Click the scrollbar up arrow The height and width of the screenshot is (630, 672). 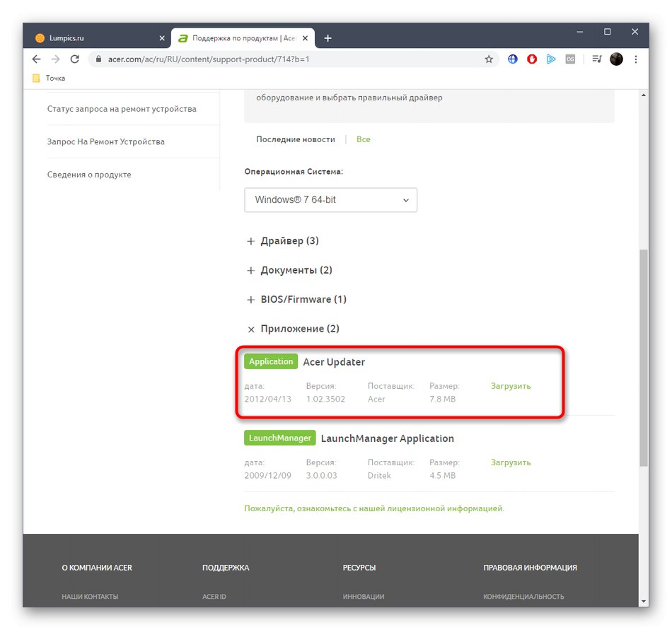point(643,95)
